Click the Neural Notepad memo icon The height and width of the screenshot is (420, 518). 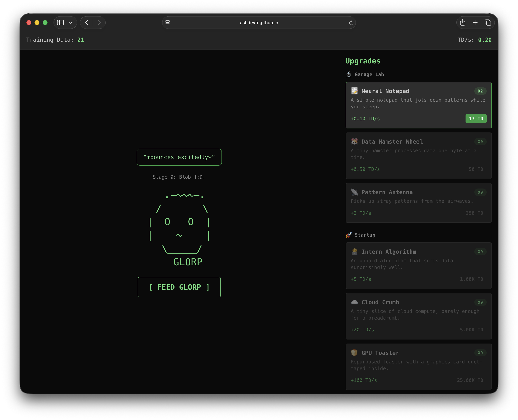pyautogui.click(x=354, y=91)
